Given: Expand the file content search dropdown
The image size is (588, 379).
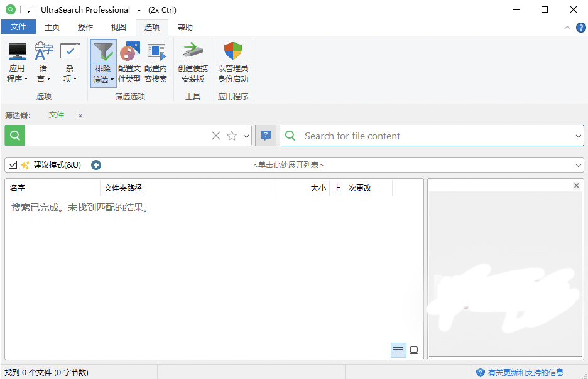Looking at the screenshot, I should [578, 136].
